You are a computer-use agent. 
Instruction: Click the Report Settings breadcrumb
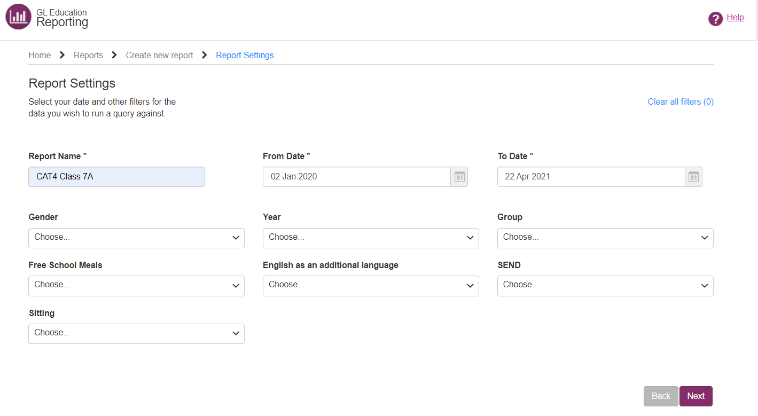click(245, 55)
